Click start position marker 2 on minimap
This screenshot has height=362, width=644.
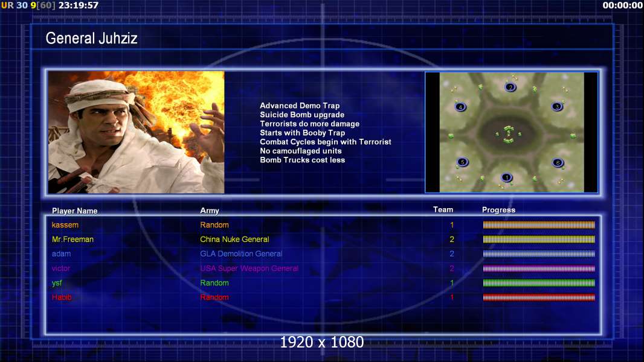510,87
